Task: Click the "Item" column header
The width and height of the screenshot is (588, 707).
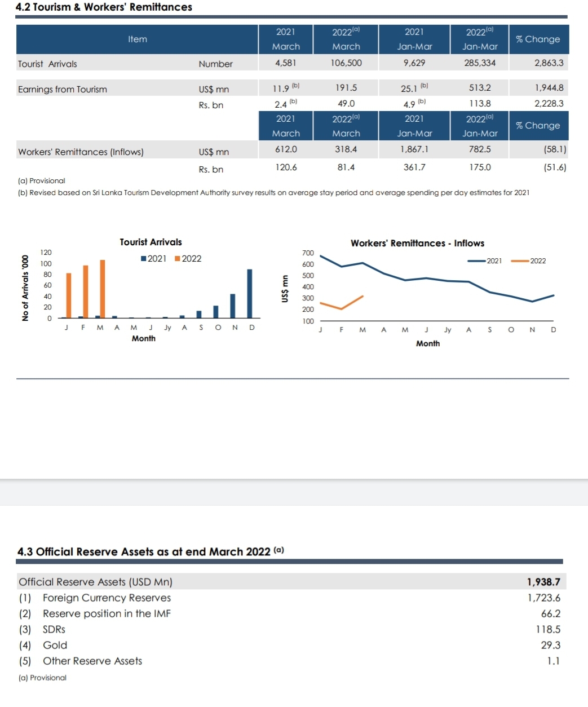Action: (x=138, y=39)
